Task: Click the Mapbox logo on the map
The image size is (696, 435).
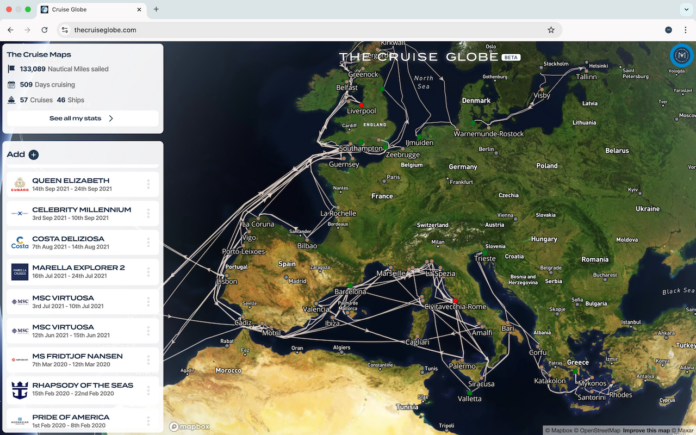Action: [189, 426]
